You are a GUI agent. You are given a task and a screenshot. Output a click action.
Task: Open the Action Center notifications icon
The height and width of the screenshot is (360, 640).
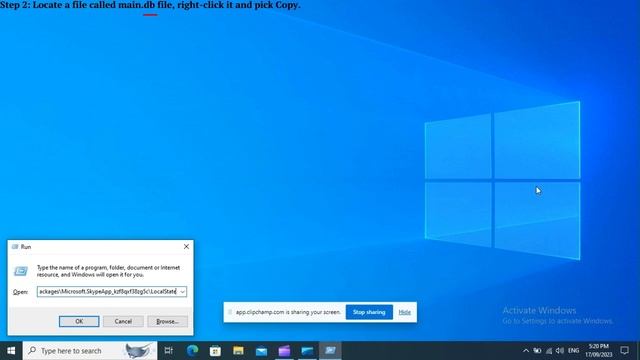click(x=624, y=351)
